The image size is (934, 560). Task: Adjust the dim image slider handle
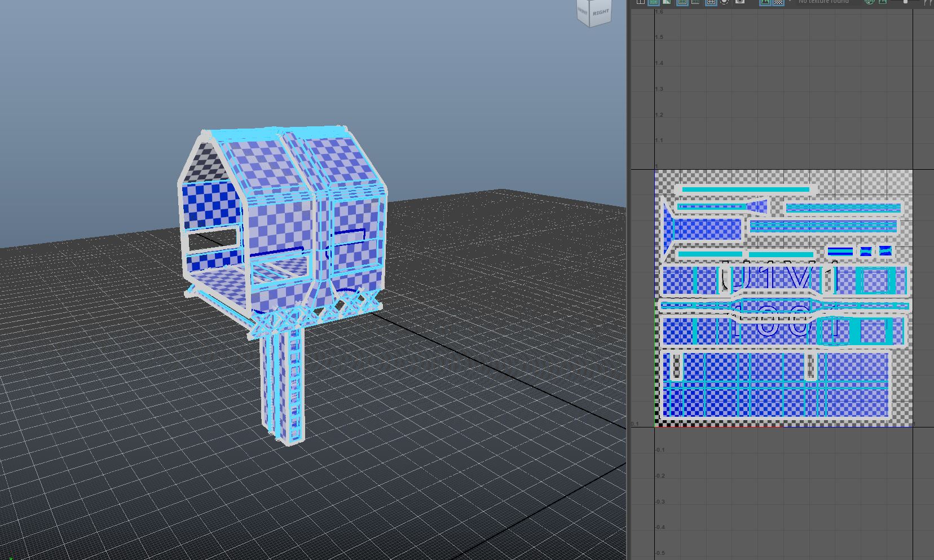(x=906, y=2)
